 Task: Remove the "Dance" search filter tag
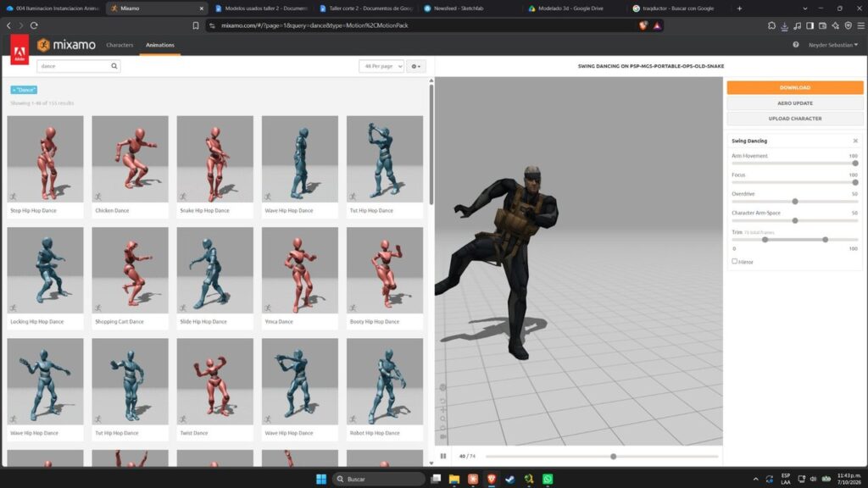tap(24, 90)
